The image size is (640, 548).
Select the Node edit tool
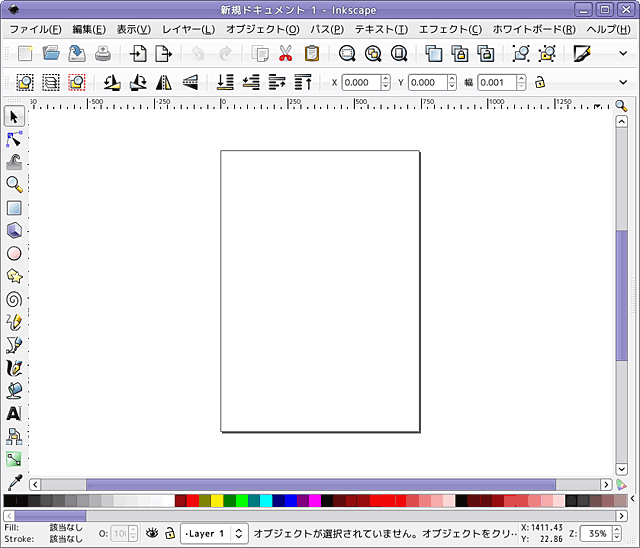(x=14, y=139)
